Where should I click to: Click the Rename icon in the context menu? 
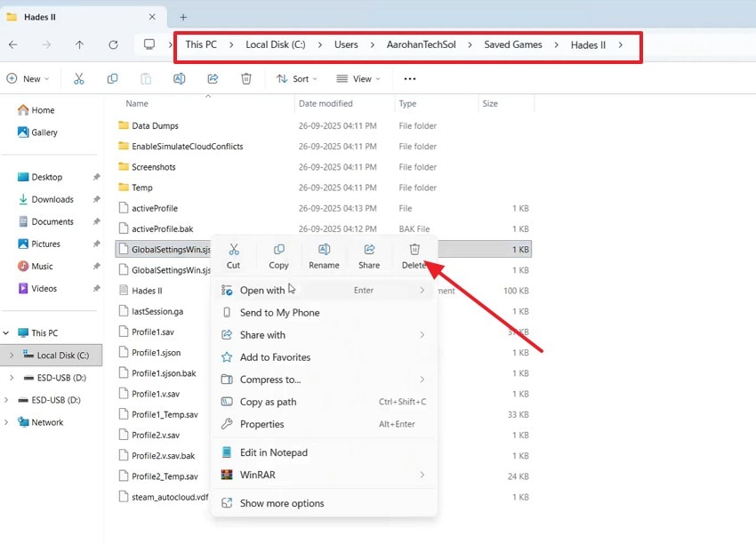pos(324,252)
